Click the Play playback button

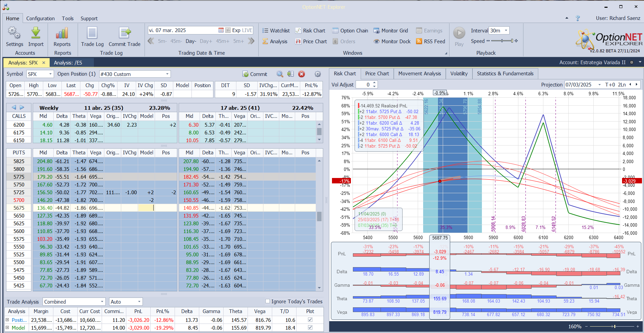(459, 33)
